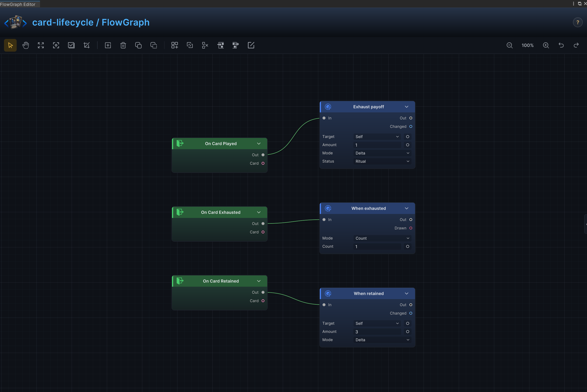The height and width of the screenshot is (392, 587).
Task: Collapse the When retained node chevron
Action: [407, 293]
